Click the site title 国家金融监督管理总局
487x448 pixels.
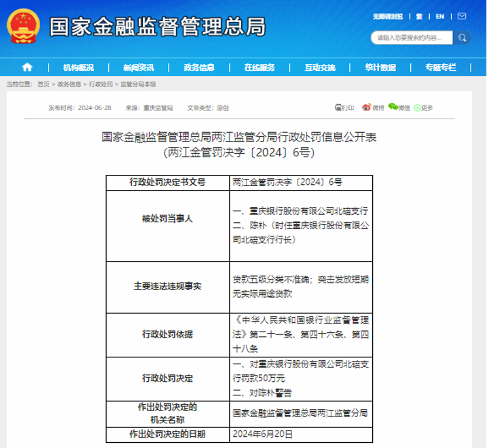(157, 27)
